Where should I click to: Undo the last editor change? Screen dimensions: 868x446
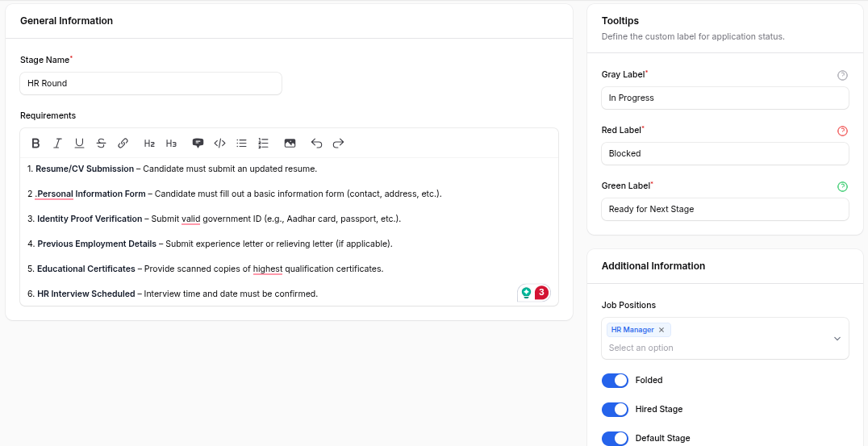316,144
